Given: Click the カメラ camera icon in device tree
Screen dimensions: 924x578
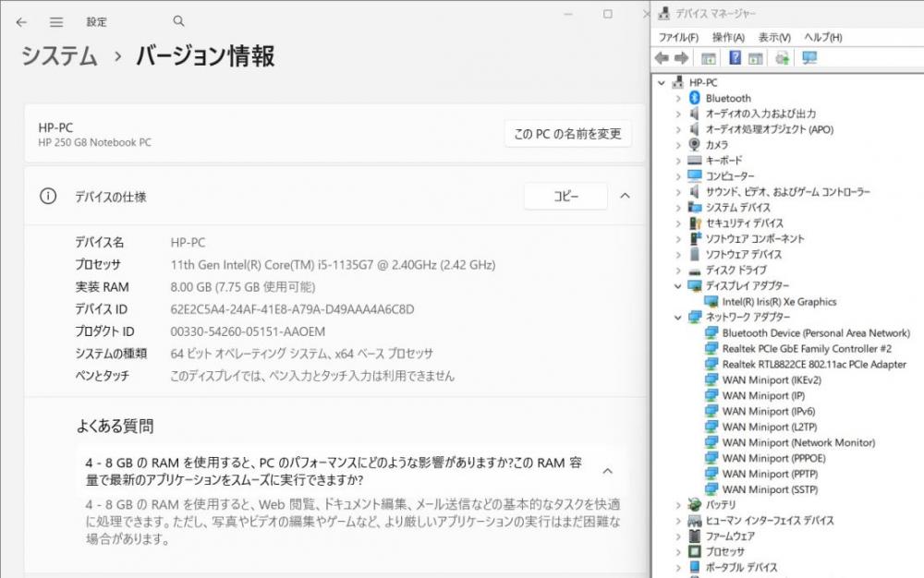Looking at the screenshot, I should click(695, 144).
